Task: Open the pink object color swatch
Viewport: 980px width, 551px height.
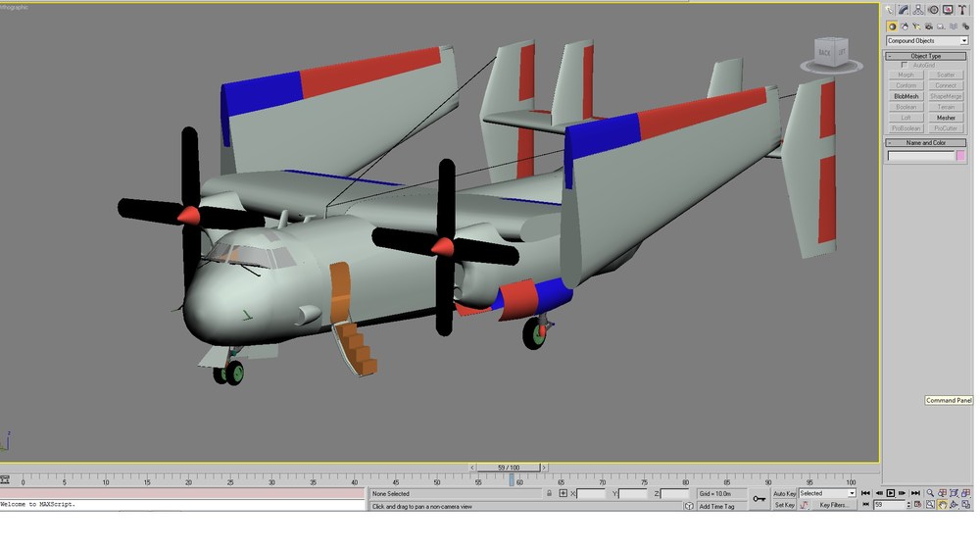Action: click(960, 155)
